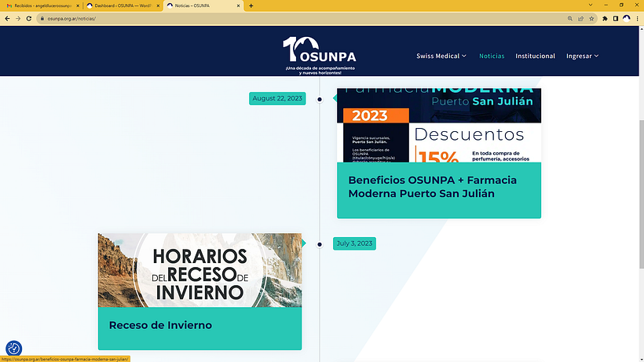Restore down the Chrome window
The width and height of the screenshot is (644, 362).
click(621, 5)
